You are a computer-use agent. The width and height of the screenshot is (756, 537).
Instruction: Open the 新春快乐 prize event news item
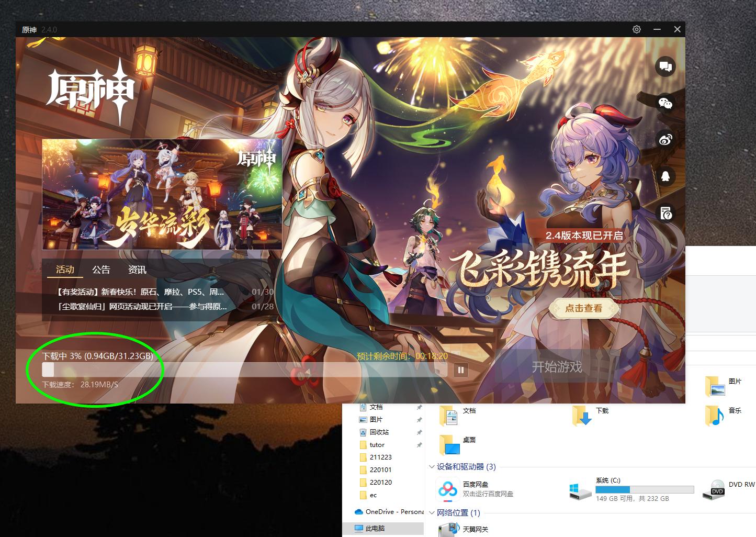(165, 292)
